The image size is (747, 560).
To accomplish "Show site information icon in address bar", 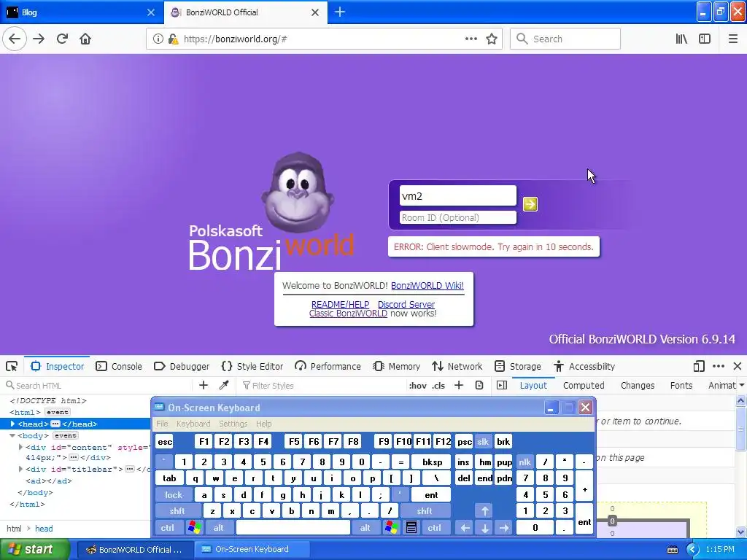I will 158,39.
